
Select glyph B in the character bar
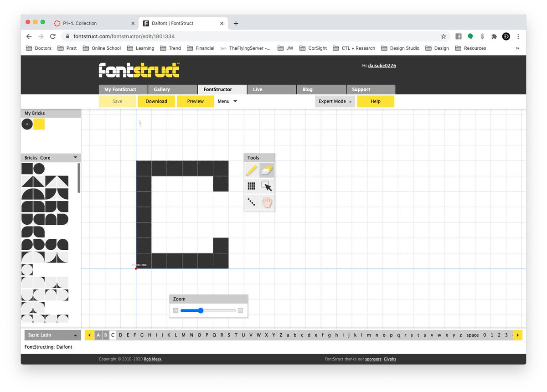[105, 335]
